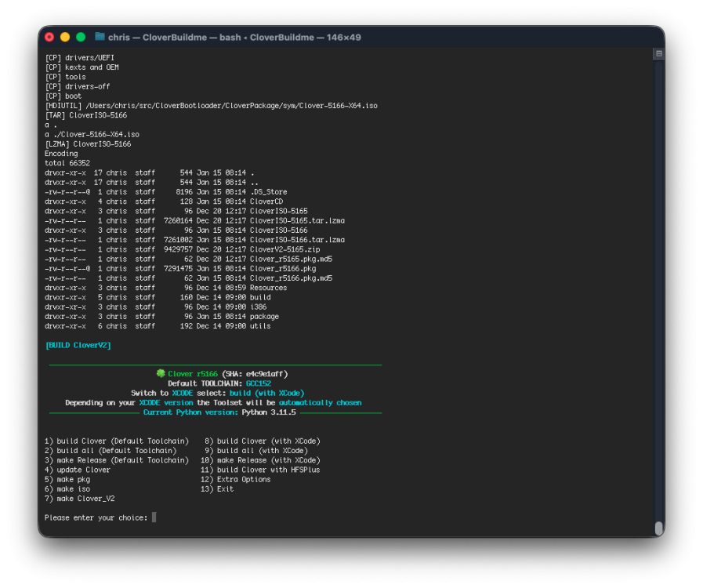Click the 'automatically chosen' cyan text
The height and width of the screenshot is (588, 703).
pos(320,402)
